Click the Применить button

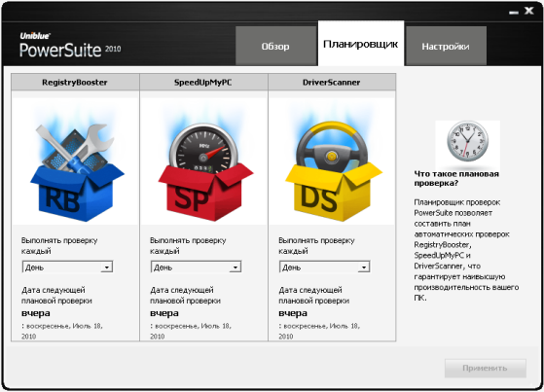pyautogui.click(x=486, y=368)
